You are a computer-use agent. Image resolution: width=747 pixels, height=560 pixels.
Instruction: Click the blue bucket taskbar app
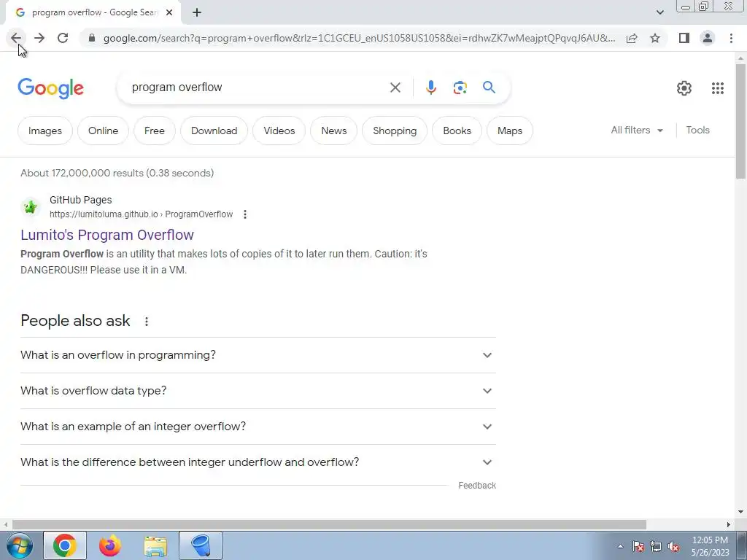tap(201, 545)
